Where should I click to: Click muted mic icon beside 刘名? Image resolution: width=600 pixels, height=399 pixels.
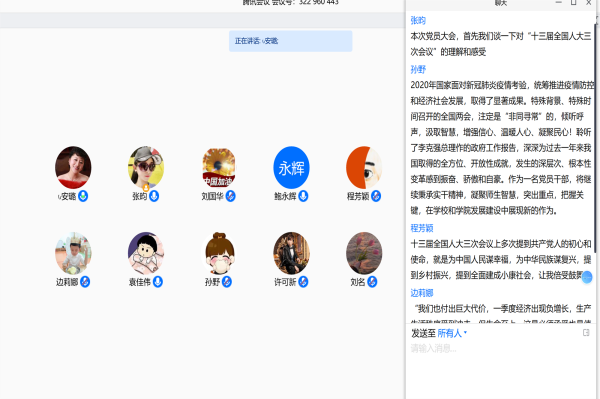click(372, 282)
